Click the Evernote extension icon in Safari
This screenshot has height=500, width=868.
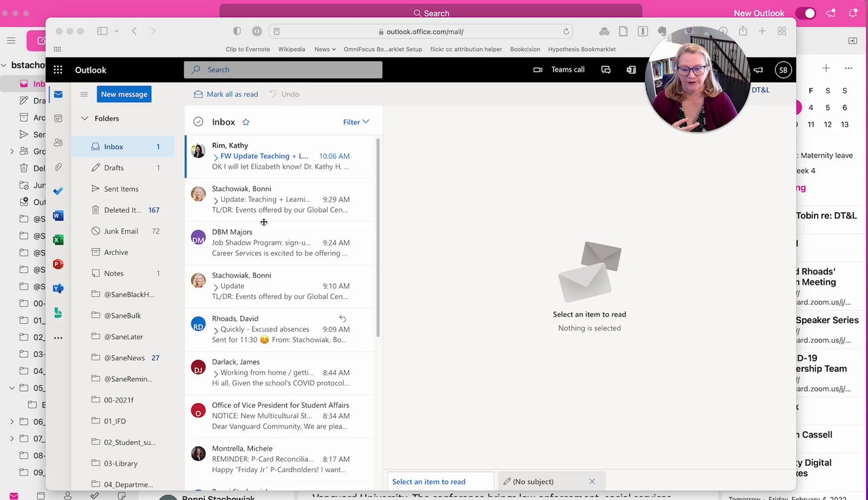click(663, 31)
